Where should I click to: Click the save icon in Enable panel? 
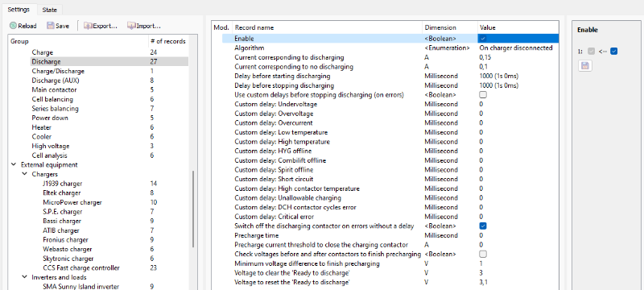point(585,66)
